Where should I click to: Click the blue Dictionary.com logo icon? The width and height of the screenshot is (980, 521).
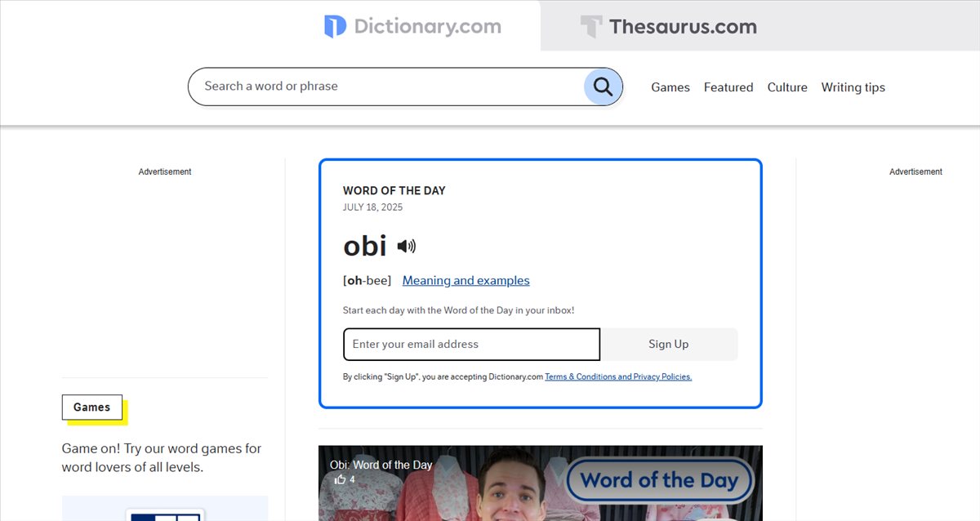point(335,26)
